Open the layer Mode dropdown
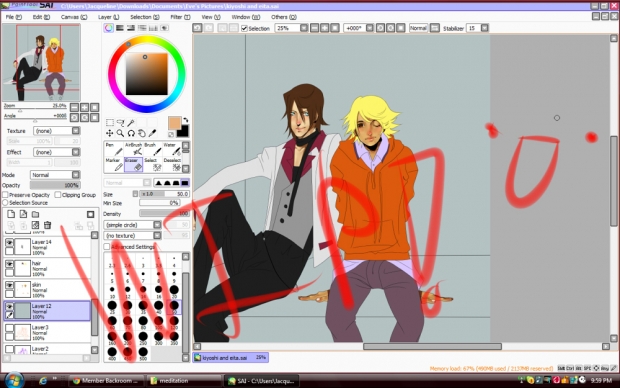 pyautogui.click(x=76, y=174)
